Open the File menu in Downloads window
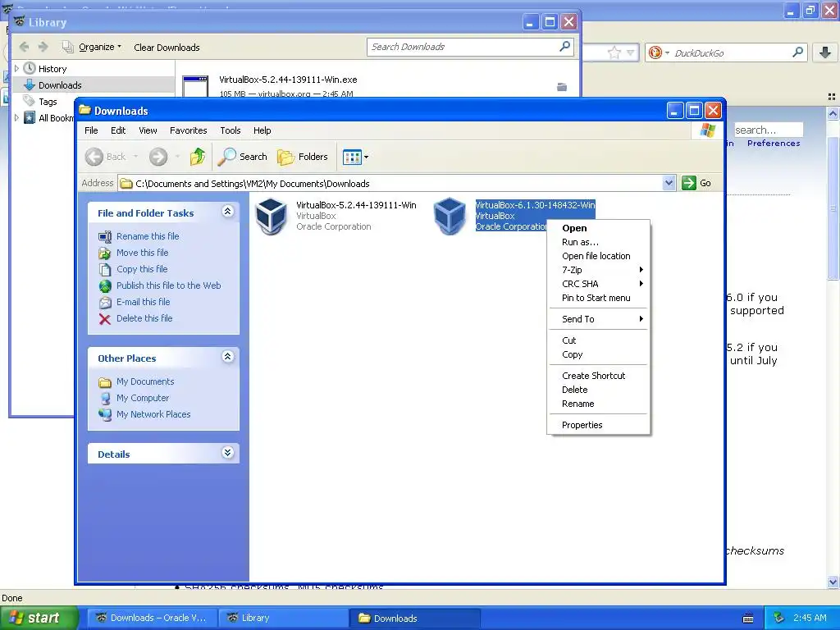This screenshot has width=840, height=630. (x=91, y=130)
